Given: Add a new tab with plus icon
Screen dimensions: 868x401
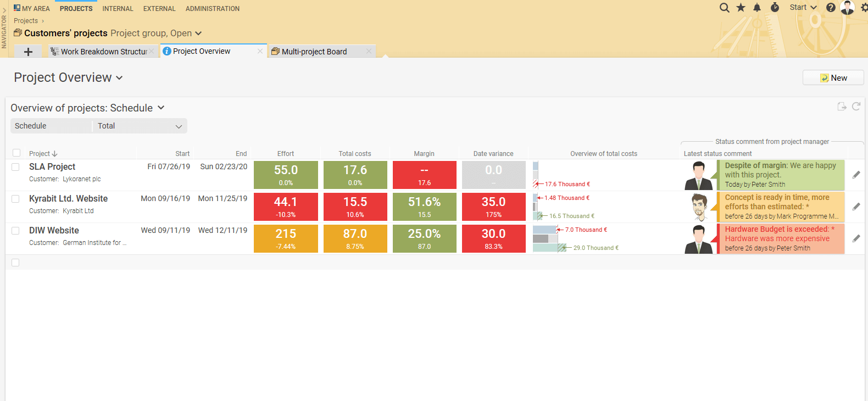Looking at the screenshot, I should (x=28, y=52).
